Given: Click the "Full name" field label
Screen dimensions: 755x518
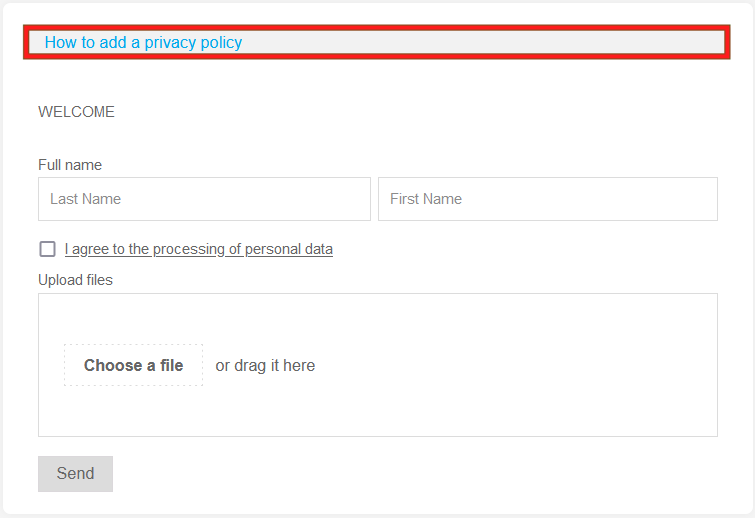Looking at the screenshot, I should click(x=70, y=165).
